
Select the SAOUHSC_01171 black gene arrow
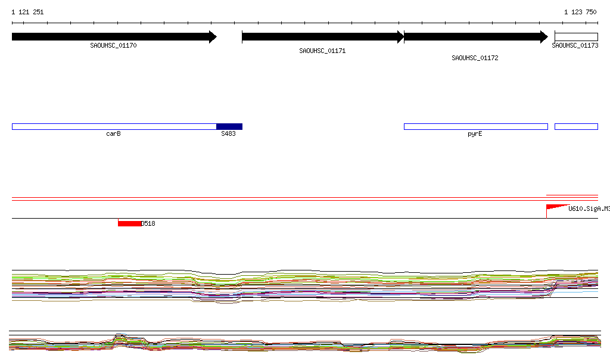322,37
